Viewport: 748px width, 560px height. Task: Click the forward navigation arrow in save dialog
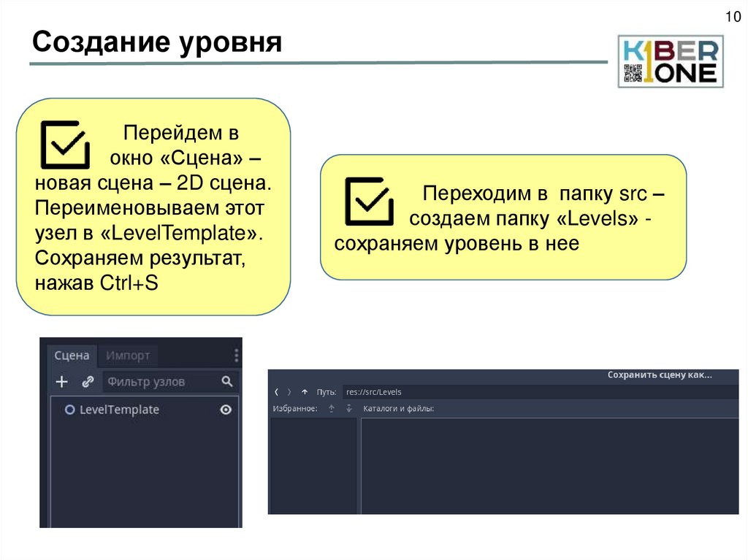pos(289,391)
